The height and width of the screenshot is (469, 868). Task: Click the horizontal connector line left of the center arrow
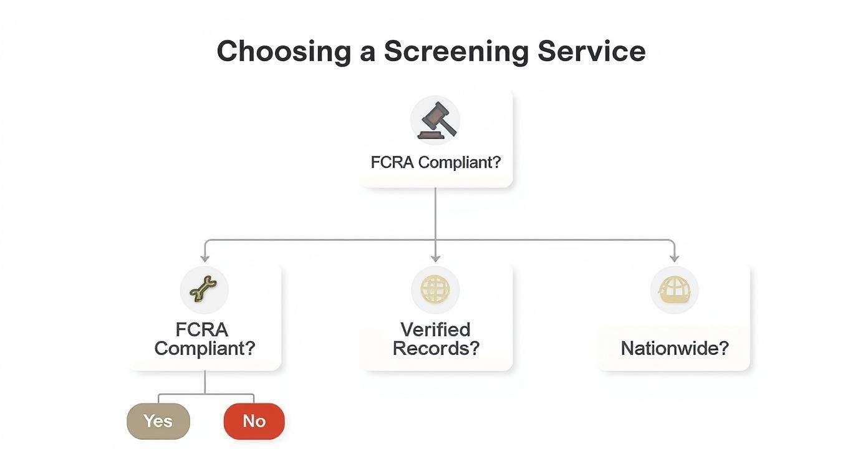[x=318, y=240]
